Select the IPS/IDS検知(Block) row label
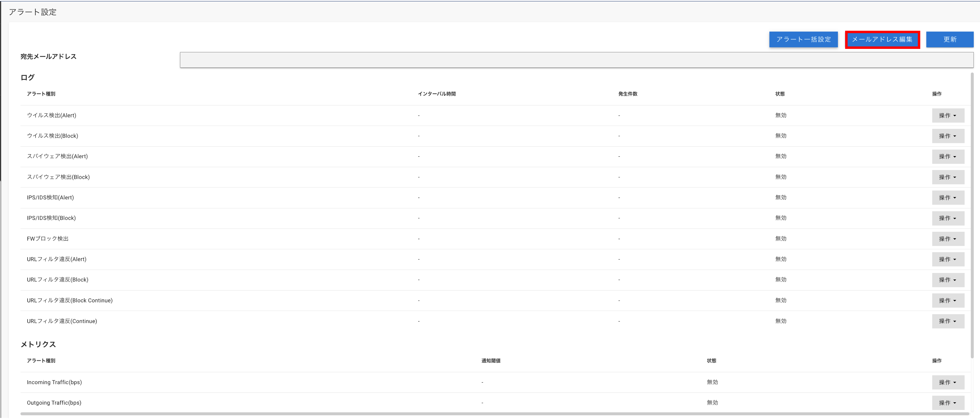Screen dimensions: 980x419 tap(51, 218)
